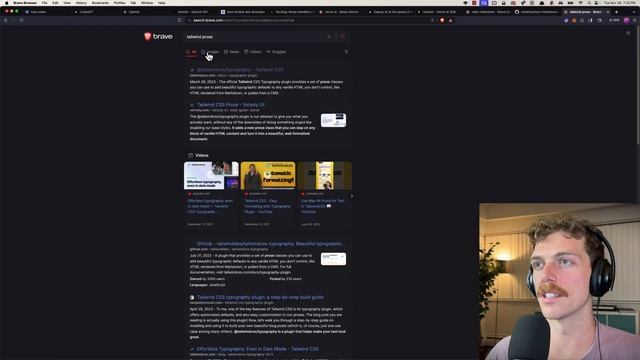Open the Tailwind CSS Prose - Versoly UI result
Viewport: 640px width, 360px height.
point(231,105)
